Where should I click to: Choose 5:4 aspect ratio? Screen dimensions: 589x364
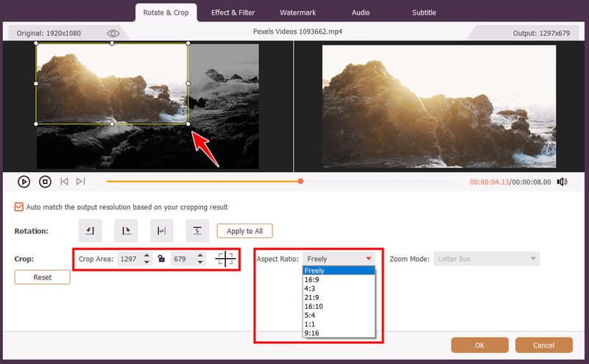pos(339,315)
